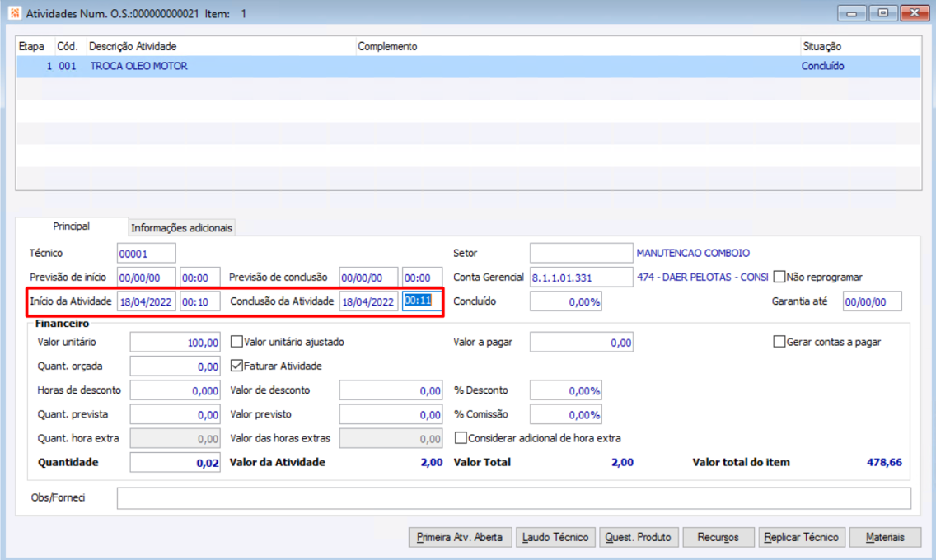Open the Informações adicionais tab
The image size is (936, 560).
(181, 228)
